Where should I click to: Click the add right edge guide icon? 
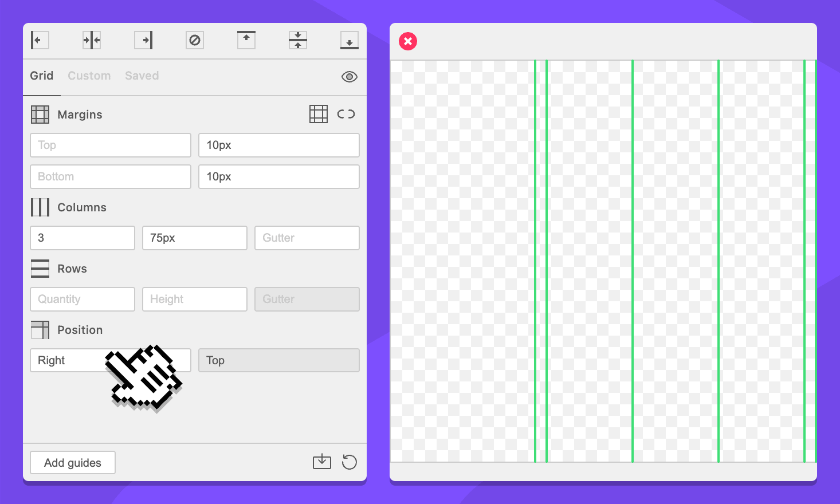tap(143, 40)
